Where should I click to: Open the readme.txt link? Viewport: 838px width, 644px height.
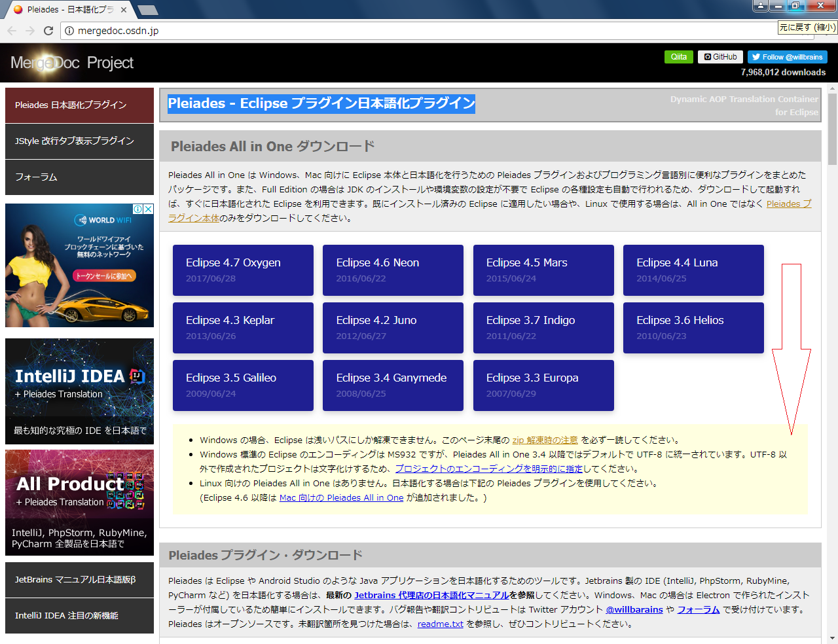(x=440, y=624)
